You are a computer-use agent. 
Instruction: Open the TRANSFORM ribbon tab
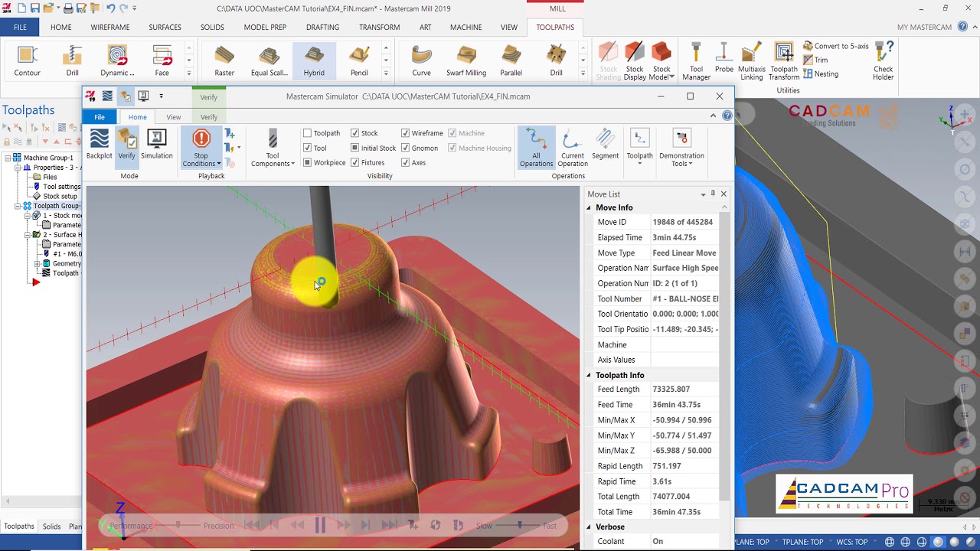380,28
